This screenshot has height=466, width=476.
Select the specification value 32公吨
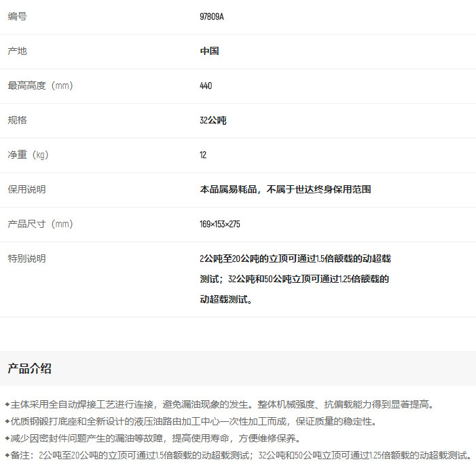(213, 120)
